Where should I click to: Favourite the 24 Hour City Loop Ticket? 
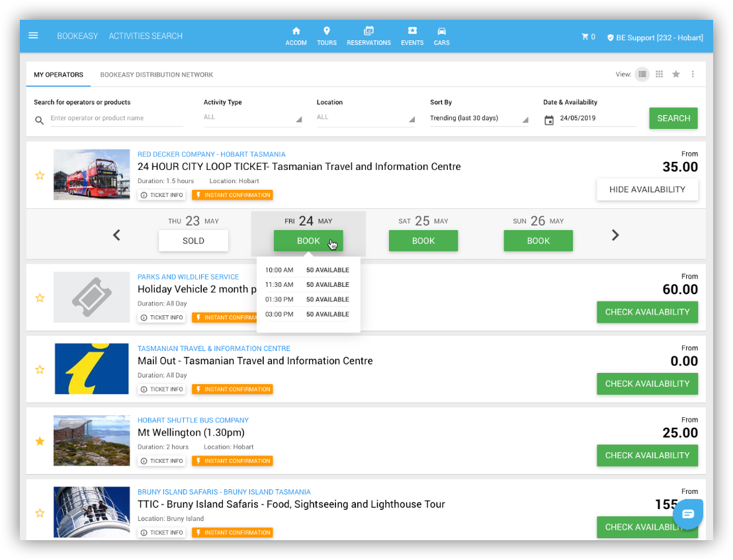coord(40,176)
